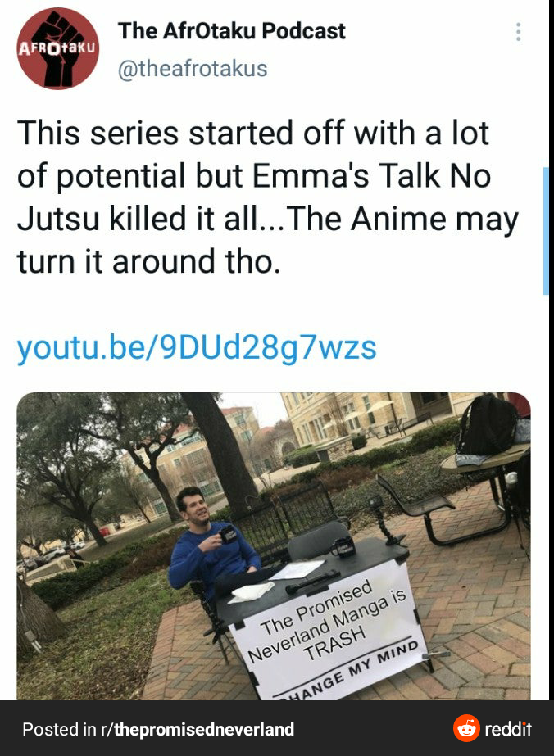The height and width of the screenshot is (756, 554).
Task: Open the Change My Mind meme image
Action: point(274,545)
